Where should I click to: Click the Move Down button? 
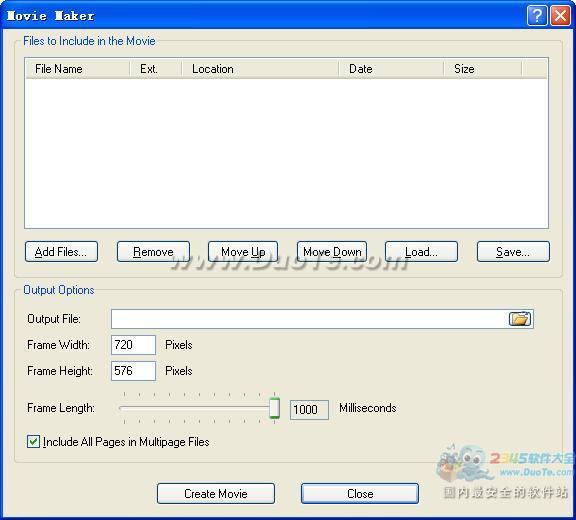pos(332,252)
